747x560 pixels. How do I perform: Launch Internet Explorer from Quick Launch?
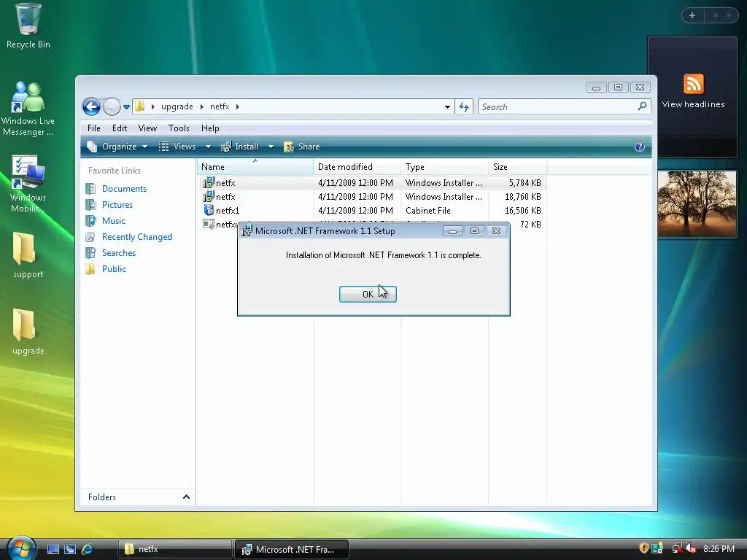tap(88, 550)
